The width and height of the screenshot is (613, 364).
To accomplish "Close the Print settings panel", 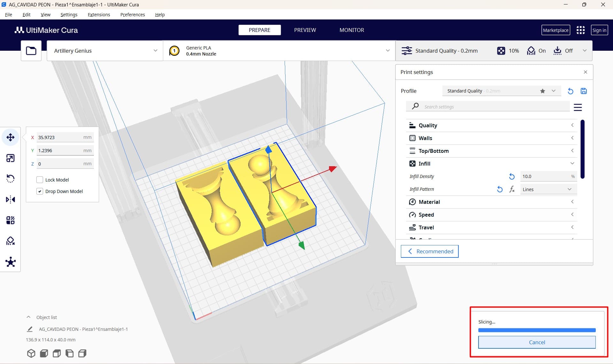I will pos(585,72).
